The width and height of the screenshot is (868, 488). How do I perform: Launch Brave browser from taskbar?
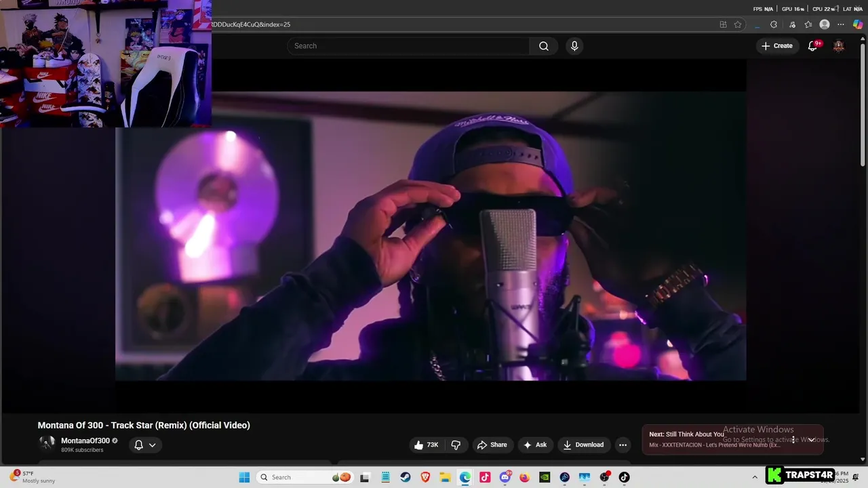[x=425, y=477]
